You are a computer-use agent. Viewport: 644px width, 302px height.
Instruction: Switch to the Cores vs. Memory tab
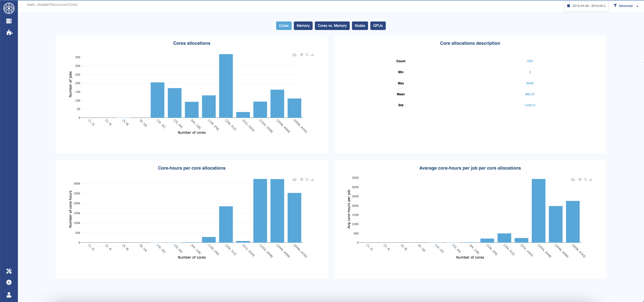(332, 26)
